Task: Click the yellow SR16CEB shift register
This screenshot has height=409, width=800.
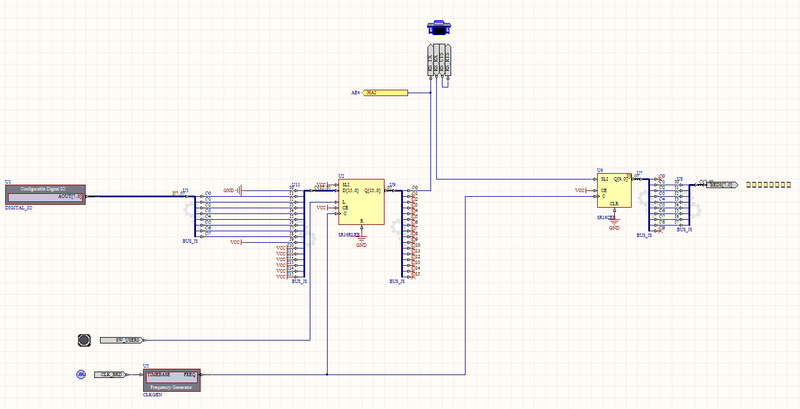Action: pyautogui.click(x=614, y=193)
